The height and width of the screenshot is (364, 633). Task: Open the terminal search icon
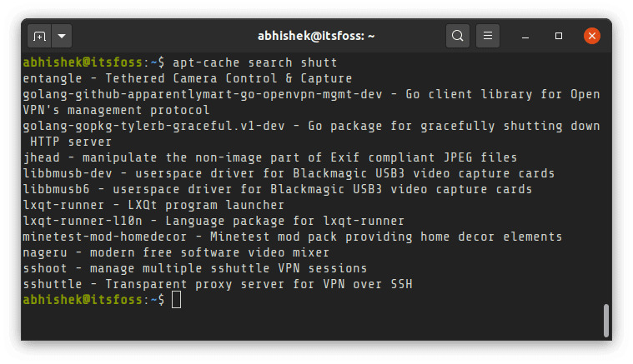pyautogui.click(x=457, y=37)
